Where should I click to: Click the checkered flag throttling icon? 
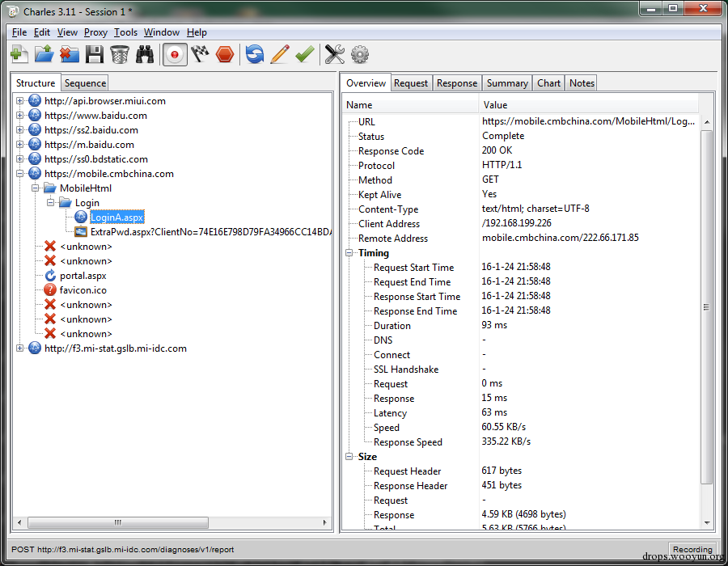tap(200, 54)
